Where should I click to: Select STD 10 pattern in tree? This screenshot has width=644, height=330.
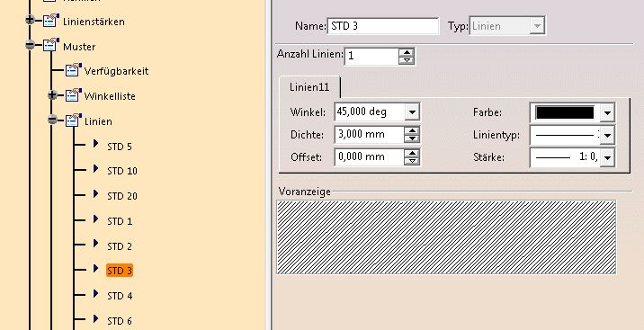122,171
